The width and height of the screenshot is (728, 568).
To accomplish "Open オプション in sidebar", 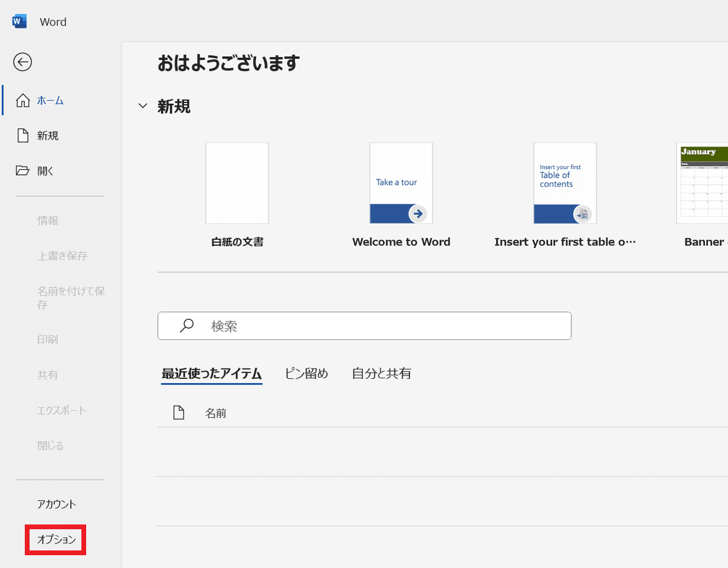I will (x=56, y=540).
